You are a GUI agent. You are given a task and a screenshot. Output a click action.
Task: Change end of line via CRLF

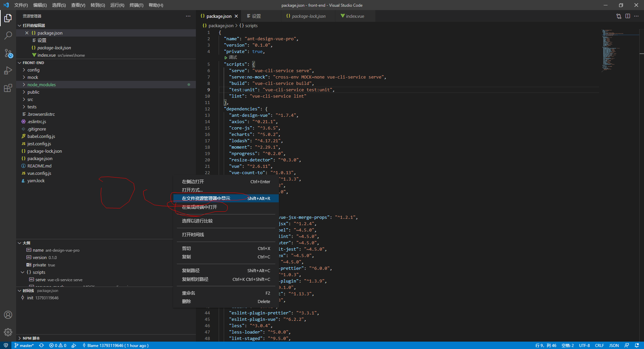pos(599,345)
